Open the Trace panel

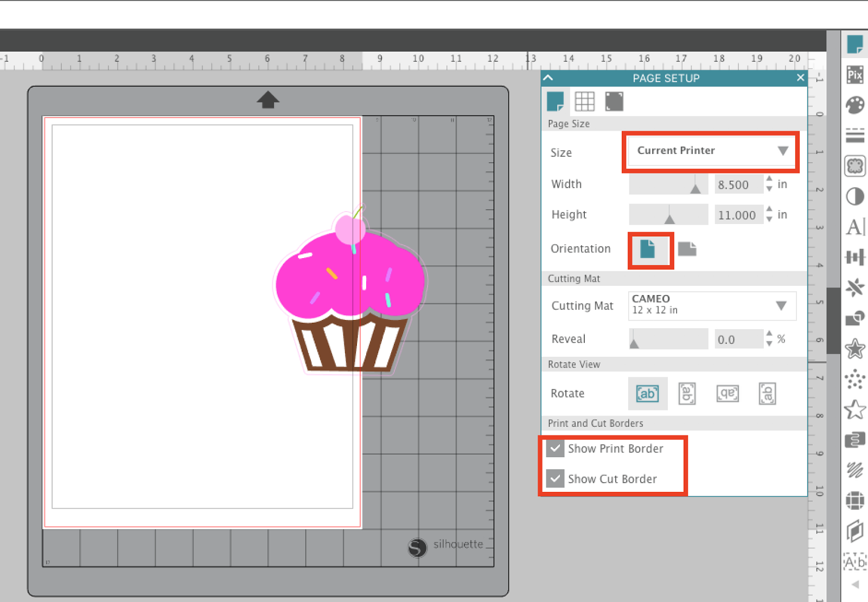(855, 166)
